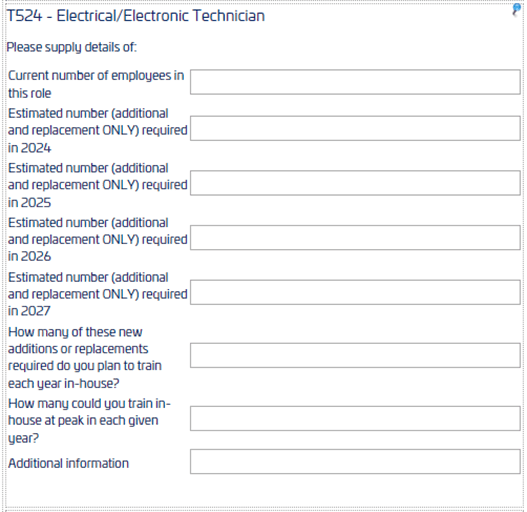527x512 pixels.
Task: Select the 'required in 2025' label text
Action: coord(97,185)
